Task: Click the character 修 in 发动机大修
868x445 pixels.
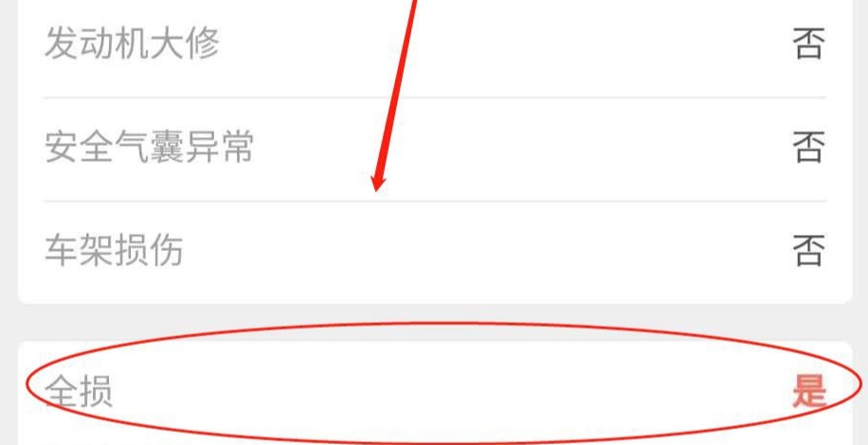Action: [x=203, y=43]
